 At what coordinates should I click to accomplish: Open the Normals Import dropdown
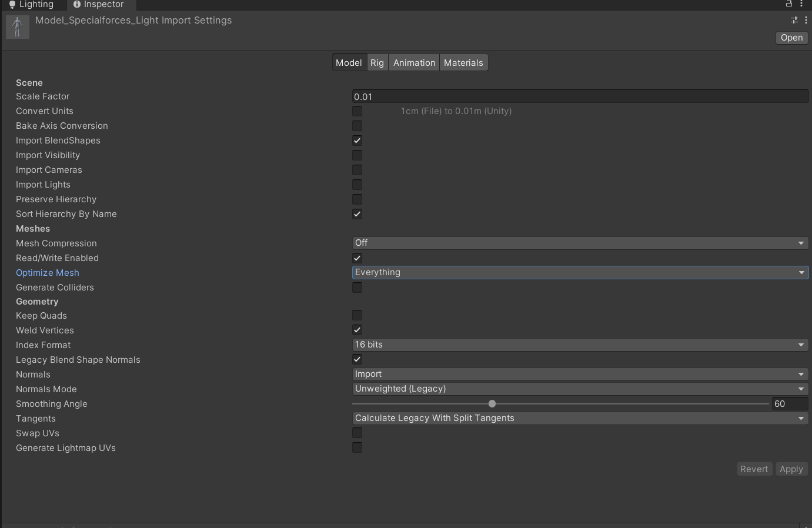pyautogui.click(x=580, y=374)
